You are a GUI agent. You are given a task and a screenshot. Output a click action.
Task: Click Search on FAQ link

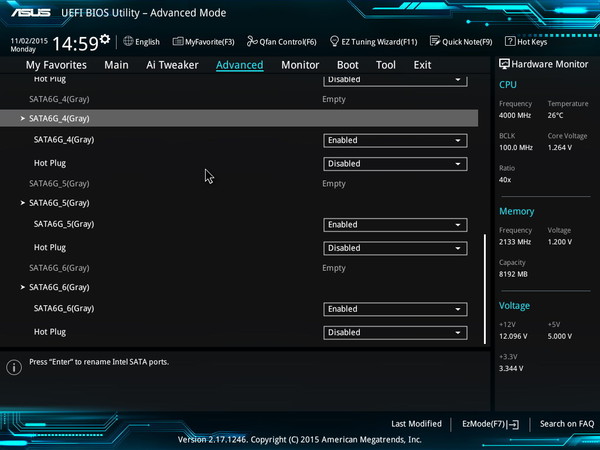[x=567, y=424]
